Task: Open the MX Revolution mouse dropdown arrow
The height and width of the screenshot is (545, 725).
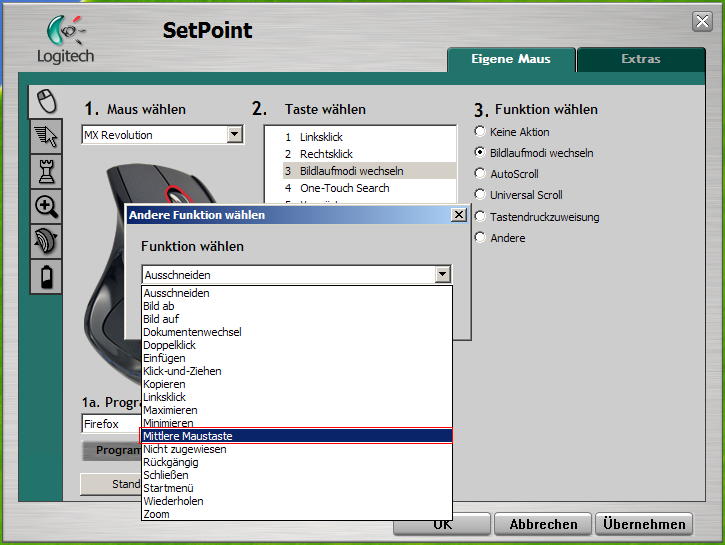Action: tap(235, 135)
